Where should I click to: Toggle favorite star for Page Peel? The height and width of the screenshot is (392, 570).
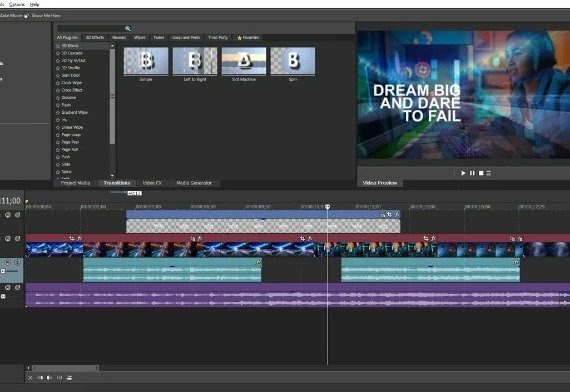pos(58,142)
